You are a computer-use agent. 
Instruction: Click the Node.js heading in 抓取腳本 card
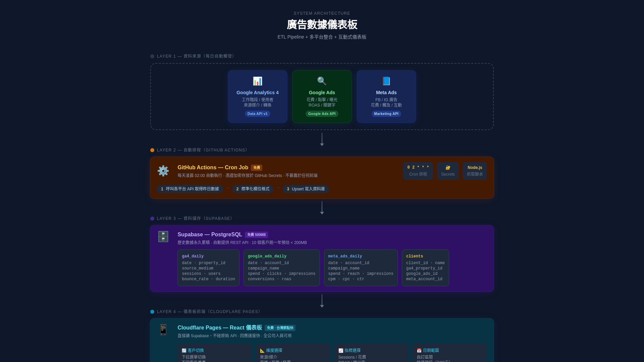(475, 168)
